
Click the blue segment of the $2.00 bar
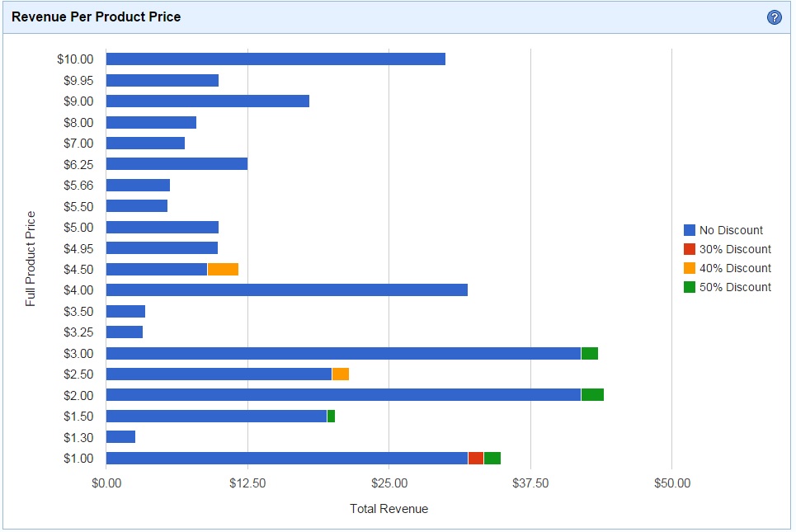click(344, 395)
